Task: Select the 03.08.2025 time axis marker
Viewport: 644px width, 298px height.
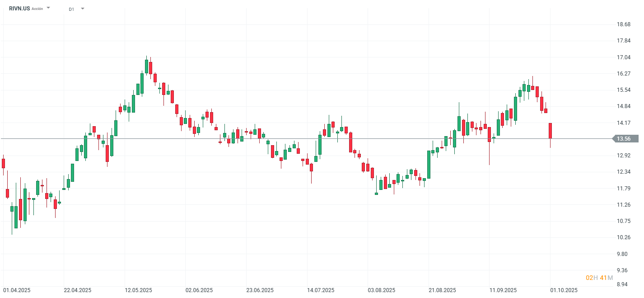Action: [382, 290]
